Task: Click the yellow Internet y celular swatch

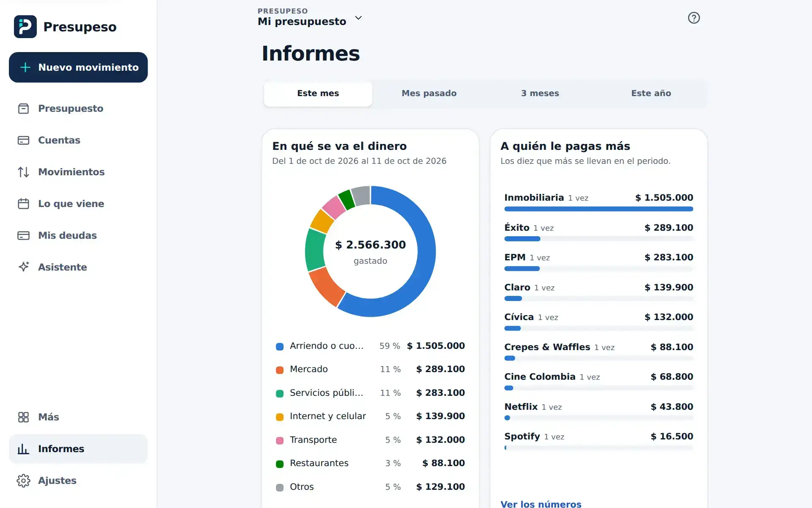Action: coord(280,417)
